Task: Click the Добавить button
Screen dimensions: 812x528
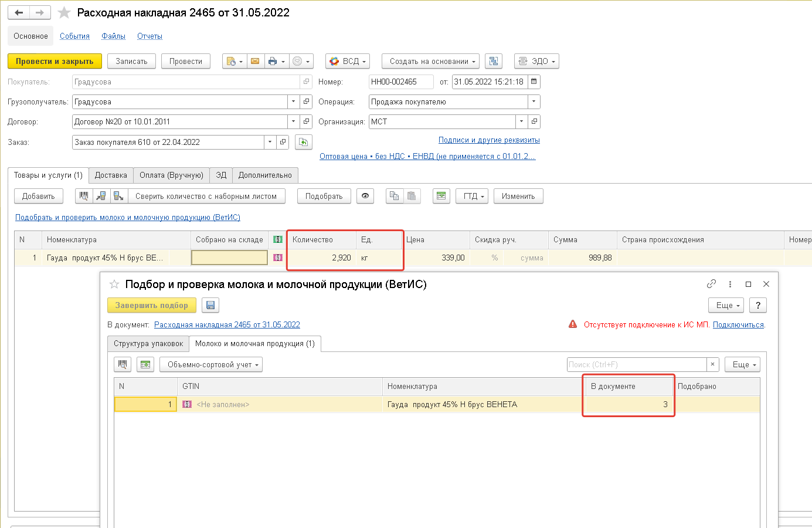Action: click(39, 196)
